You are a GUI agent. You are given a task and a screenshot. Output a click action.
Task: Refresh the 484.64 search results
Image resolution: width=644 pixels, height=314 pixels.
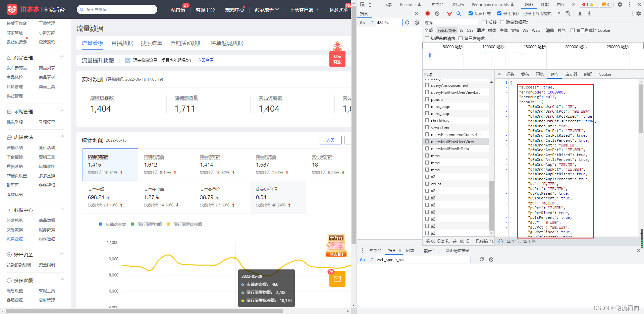(x=407, y=22)
